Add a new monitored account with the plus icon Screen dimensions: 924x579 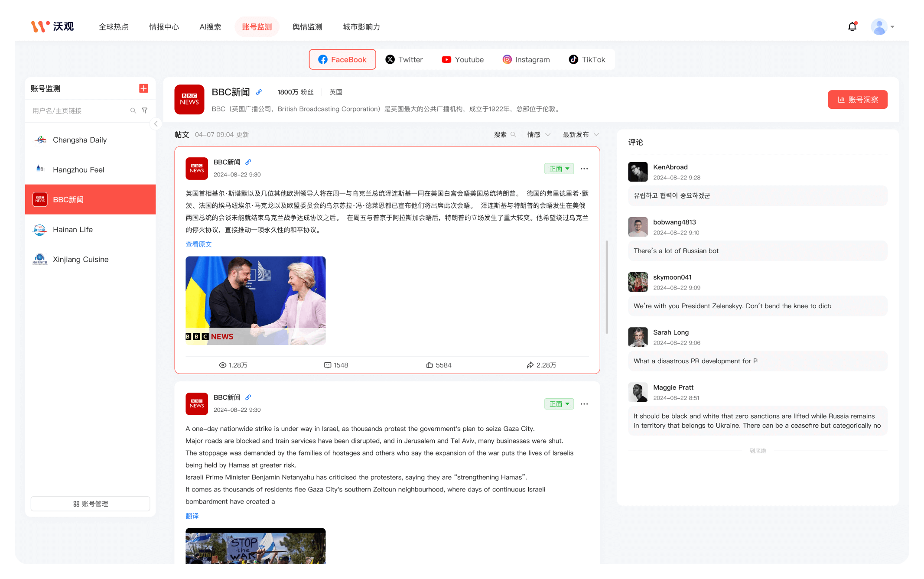point(143,88)
